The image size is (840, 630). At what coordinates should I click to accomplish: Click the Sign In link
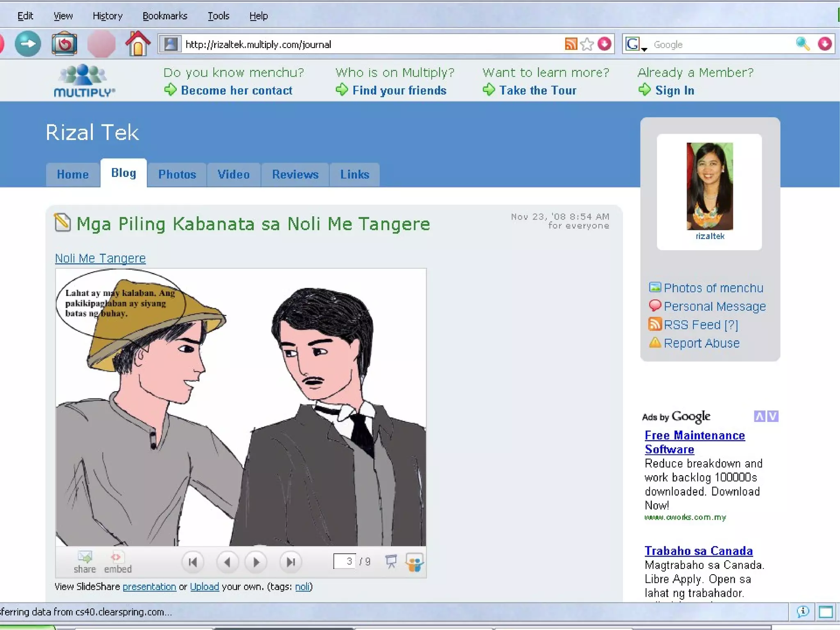[x=674, y=90]
